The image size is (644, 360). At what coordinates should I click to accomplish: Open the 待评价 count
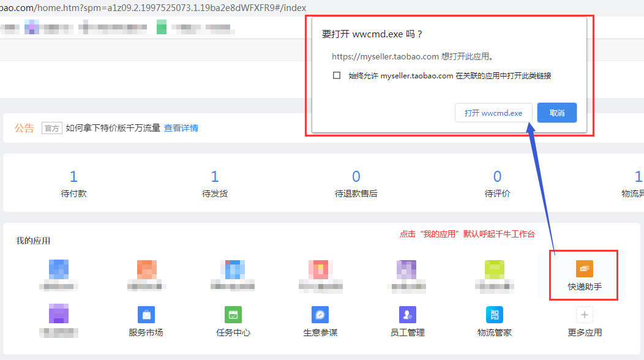point(497,177)
